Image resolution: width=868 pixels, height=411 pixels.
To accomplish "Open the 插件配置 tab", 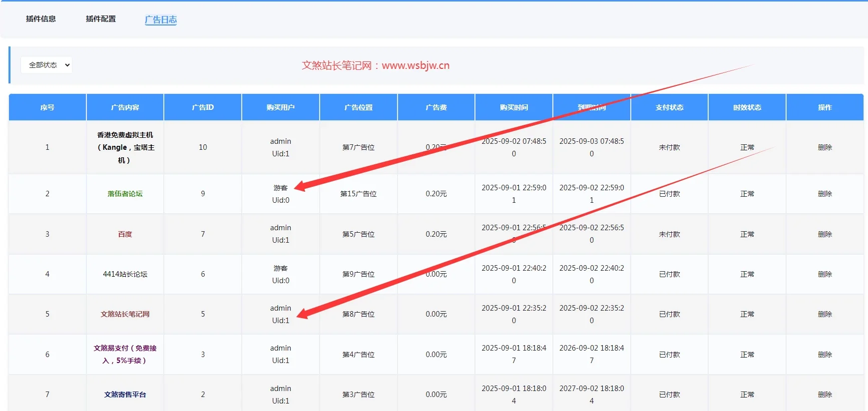I will pyautogui.click(x=101, y=19).
